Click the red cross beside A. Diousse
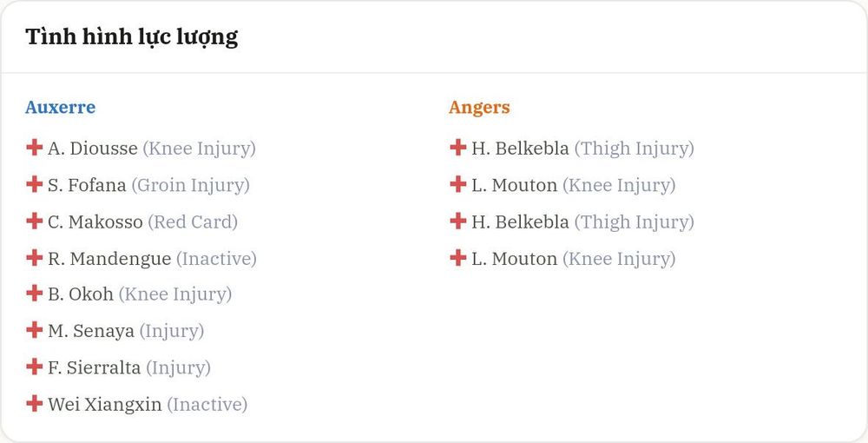The height and width of the screenshot is (443, 868). coord(35,148)
